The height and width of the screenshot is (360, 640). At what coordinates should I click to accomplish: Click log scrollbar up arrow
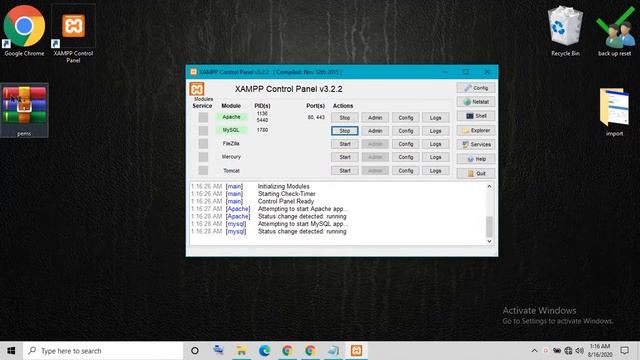(489, 186)
